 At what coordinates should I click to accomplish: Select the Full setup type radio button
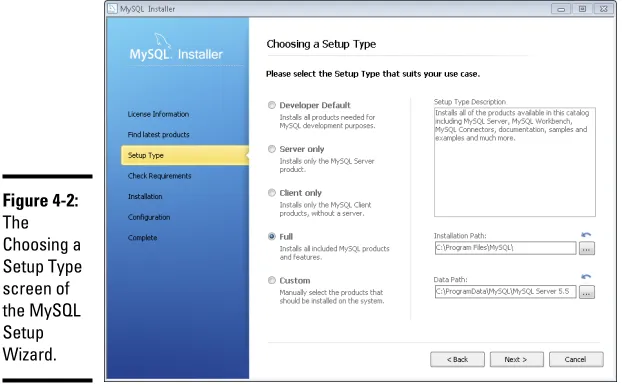[271, 236]
